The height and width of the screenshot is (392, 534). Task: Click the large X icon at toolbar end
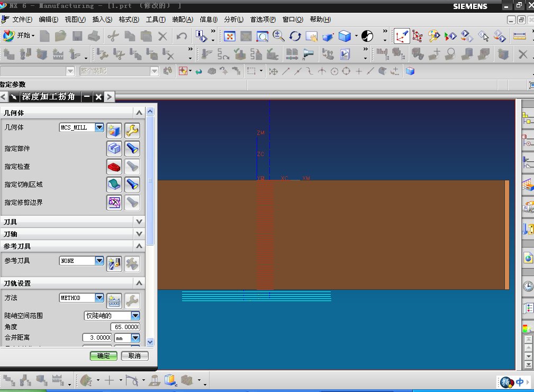(x=523, y=54)
